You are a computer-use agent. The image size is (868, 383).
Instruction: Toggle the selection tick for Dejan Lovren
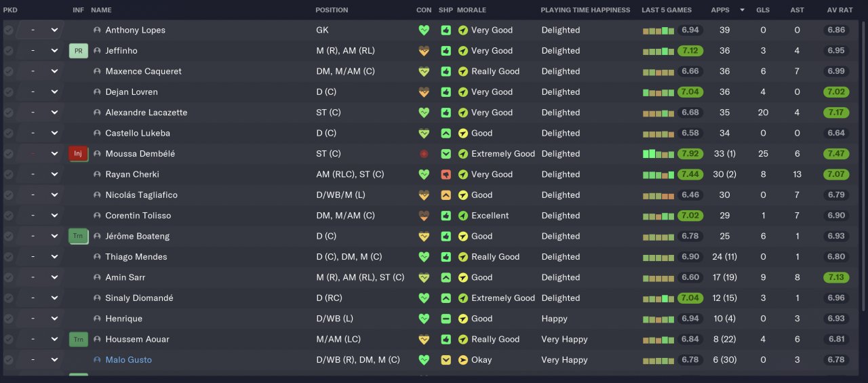click(8, 92)
